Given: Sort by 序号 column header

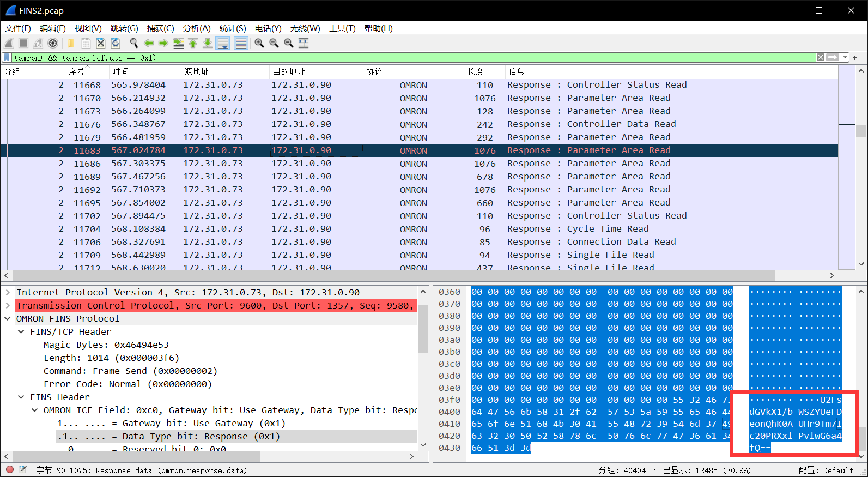Looking at the screenshot, I should click(x=86, y=71).
